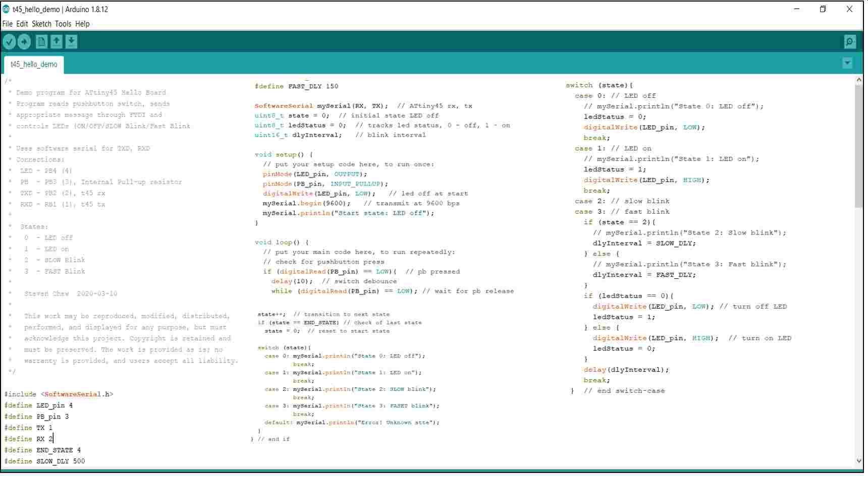This screenshot has width=868, height=480.
Task: Click 'dlyInterval = SLOW_DLY;' line
Action: coord(644,243)
